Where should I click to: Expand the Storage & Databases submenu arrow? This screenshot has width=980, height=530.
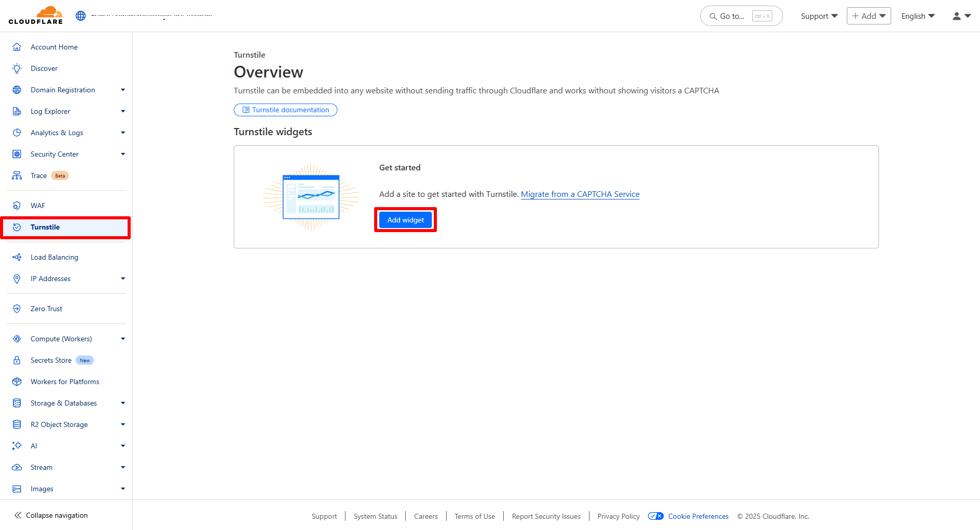click(x=123, y=403)
